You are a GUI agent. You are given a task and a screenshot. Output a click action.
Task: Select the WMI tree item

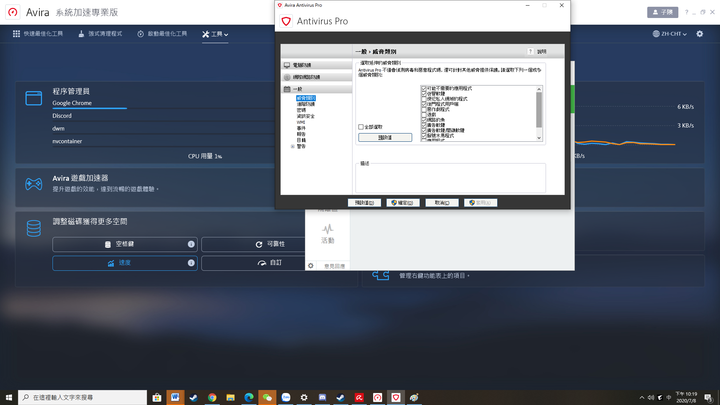pyautogui.click(x=301, y=122)
